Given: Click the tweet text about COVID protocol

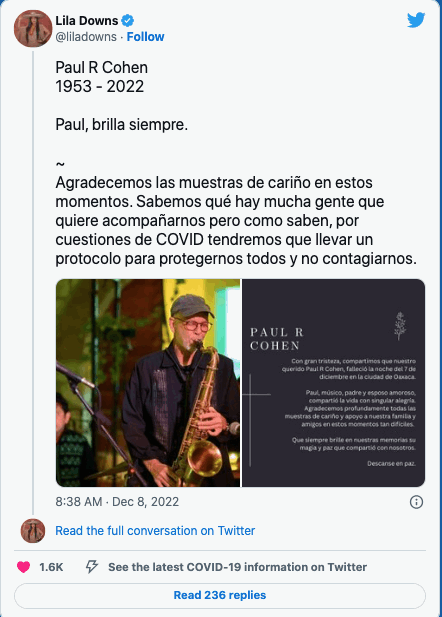Looking at the screenshot, I should pyautogui.click(x=236, y=220).
